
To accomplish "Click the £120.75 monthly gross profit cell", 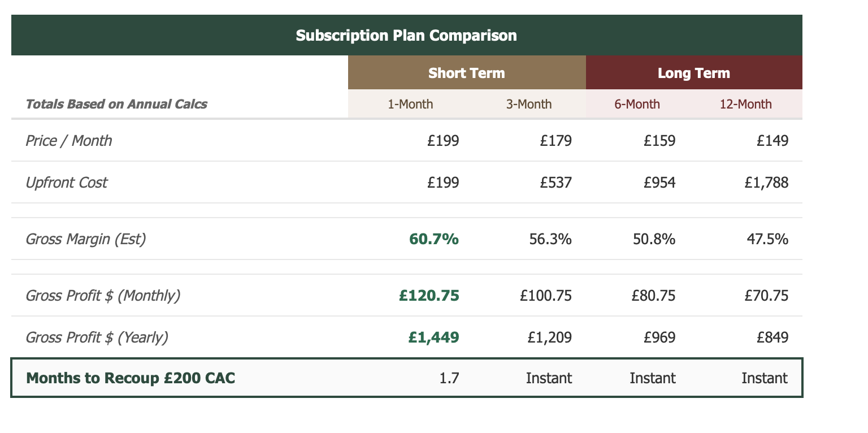I will tap(429, 295).
